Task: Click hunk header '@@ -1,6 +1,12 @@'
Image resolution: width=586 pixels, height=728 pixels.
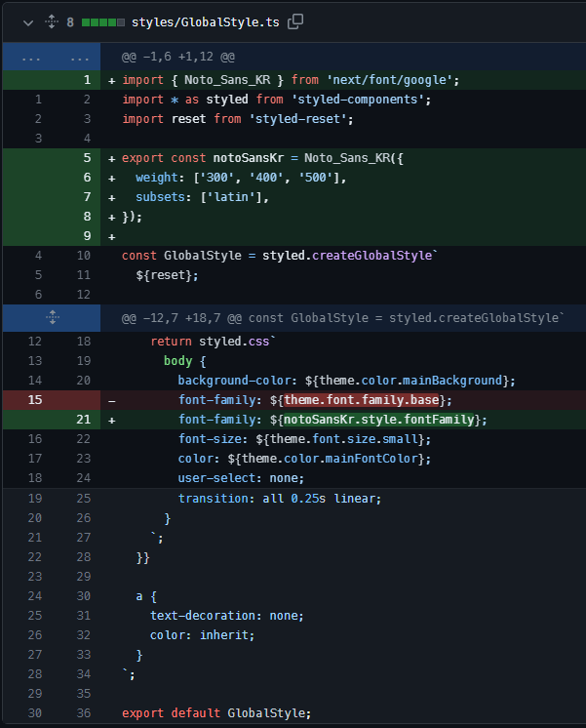Action: (x=178, y=57)
